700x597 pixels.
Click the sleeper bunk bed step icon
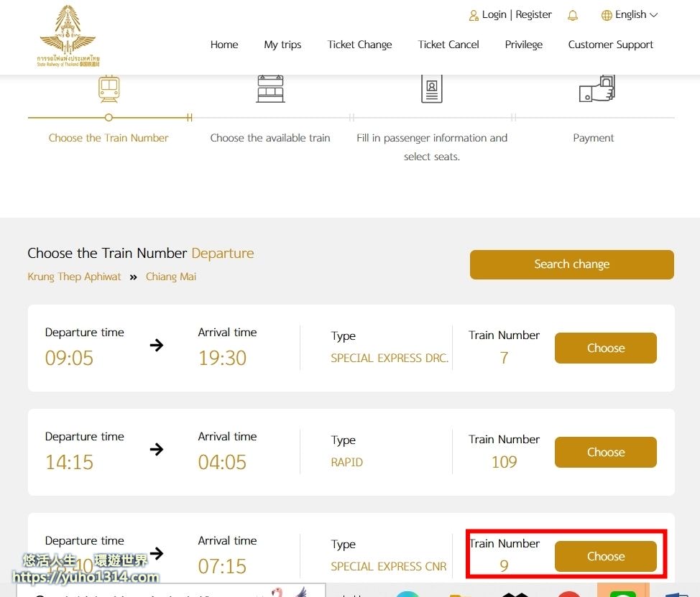coord(270,89)
